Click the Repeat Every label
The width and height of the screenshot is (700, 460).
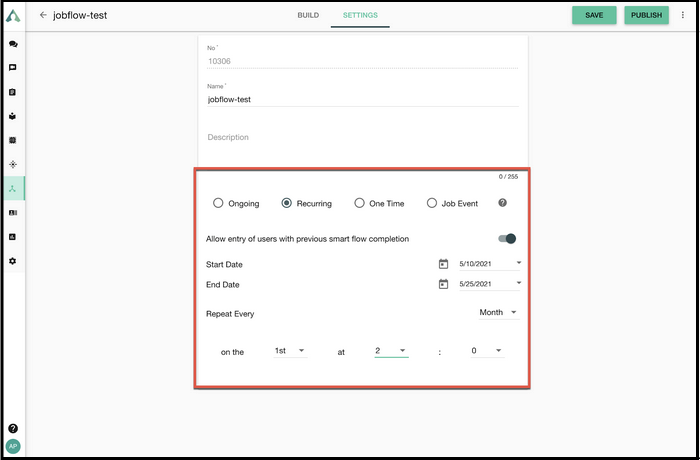click(x=230, y=314)
